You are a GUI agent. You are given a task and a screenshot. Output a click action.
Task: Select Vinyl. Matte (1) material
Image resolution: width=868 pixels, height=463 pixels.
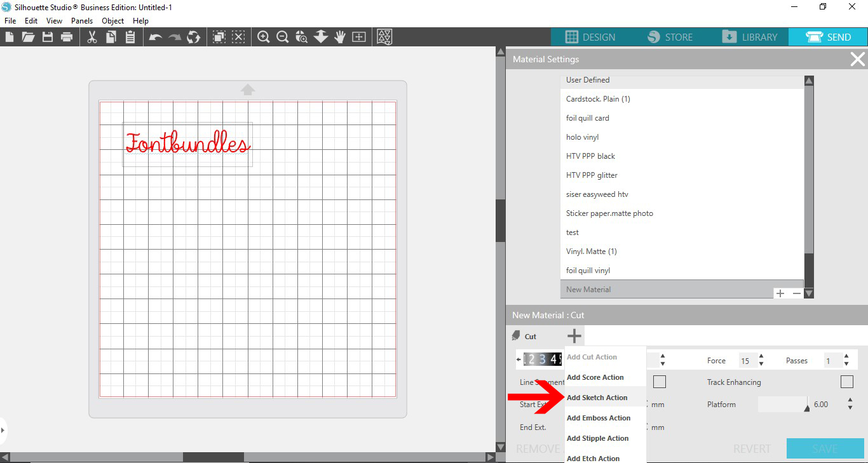click(x=682, y=252)
